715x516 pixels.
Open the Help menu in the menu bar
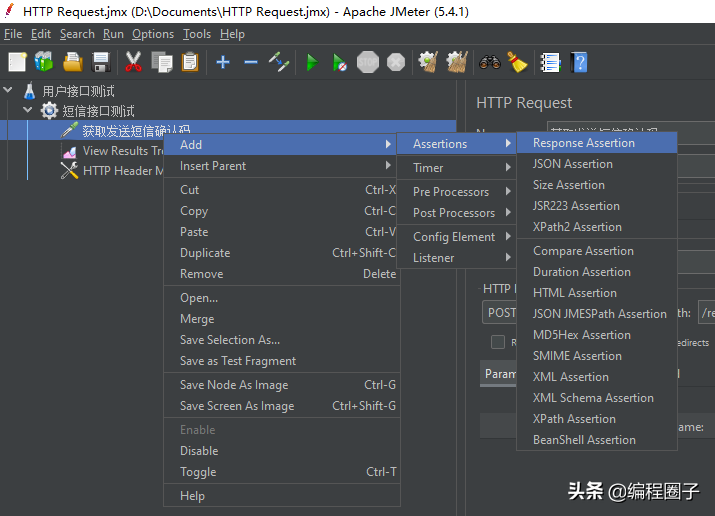(x=232, y=34)
